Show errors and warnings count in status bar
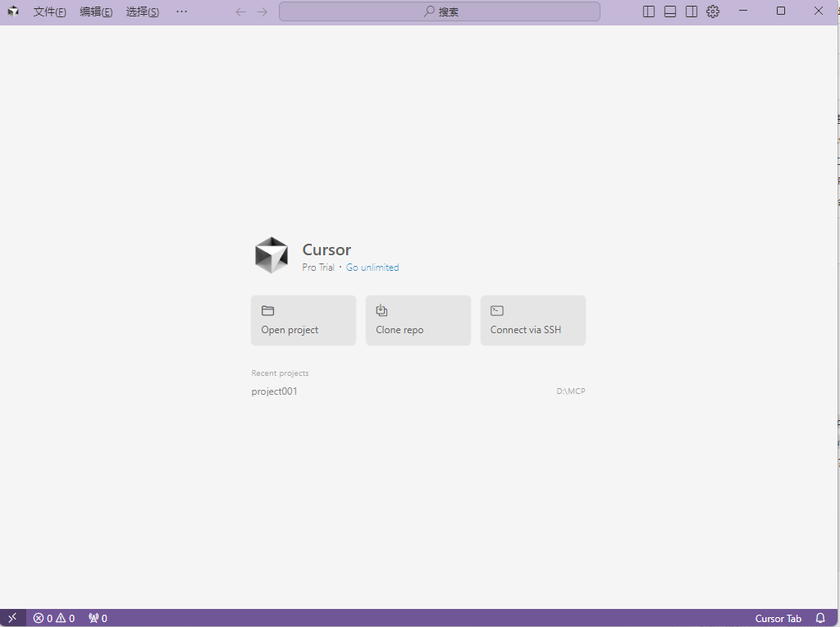The image size is (840, 627). coord(53,619)
